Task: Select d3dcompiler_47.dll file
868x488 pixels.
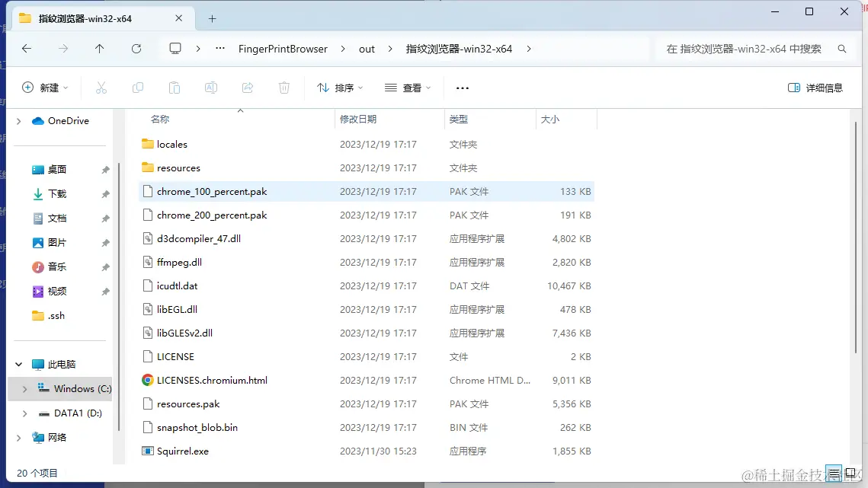Action: [366, 238]
